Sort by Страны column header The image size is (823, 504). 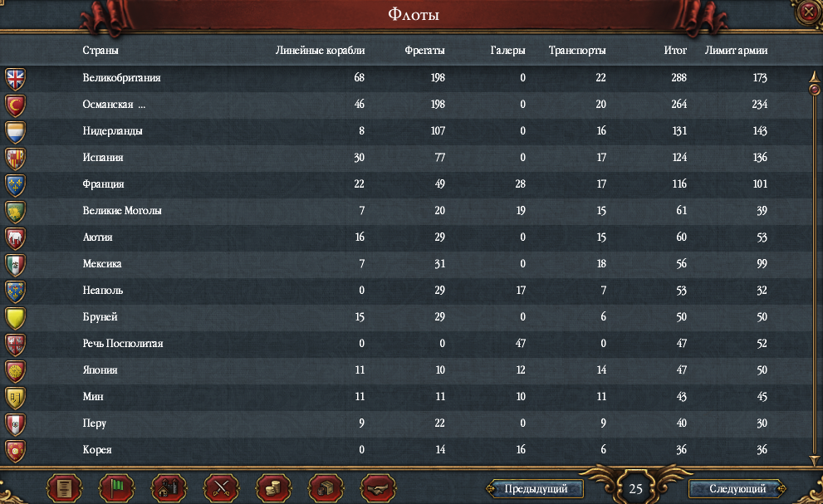point(100,51)
